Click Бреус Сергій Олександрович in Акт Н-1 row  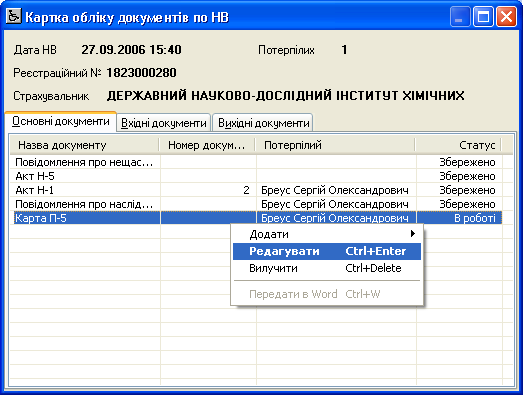pyautogui.click(x=335, y=190)
